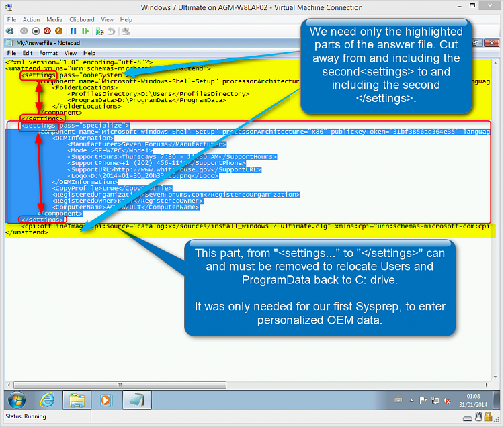This screenshot has height=427, width=504.
Task: Click the enhanced session toolbar icon
Action: click(126, 31)
